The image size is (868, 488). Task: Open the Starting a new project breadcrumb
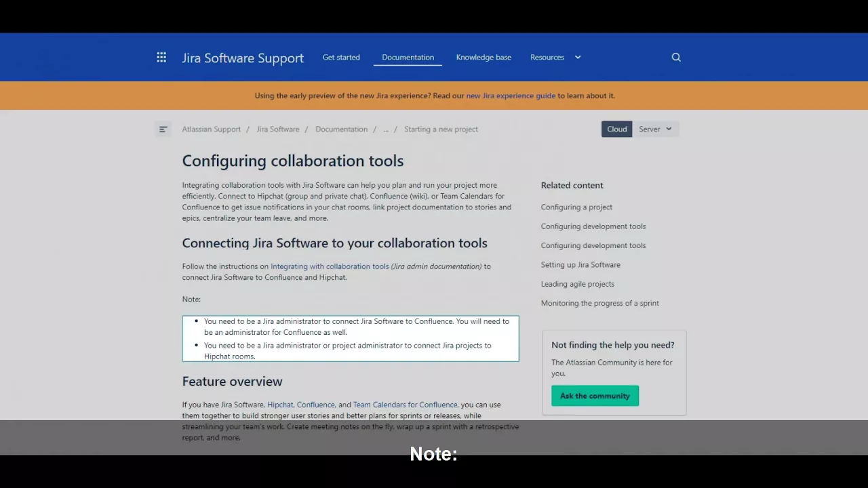pyautogui.click(x=441, y=129)
